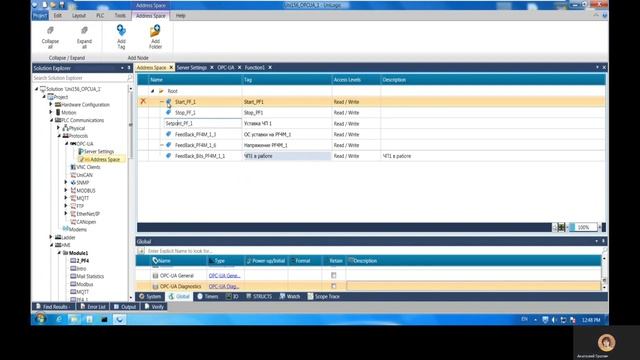The height and width of the screenshot is (360, 640).
Task: Collapse the PLC Communications node
Action: (51, 120)
